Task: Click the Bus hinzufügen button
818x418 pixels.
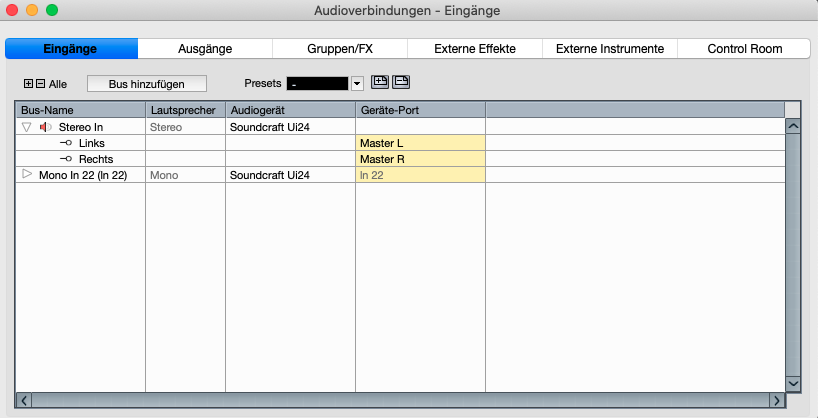Action: click(146, 84)
